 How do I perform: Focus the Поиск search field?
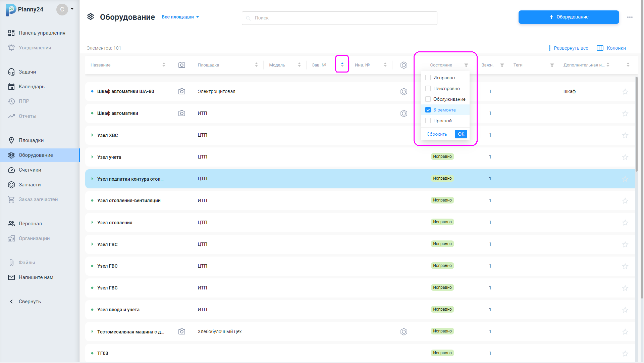[x=339, y=18]
